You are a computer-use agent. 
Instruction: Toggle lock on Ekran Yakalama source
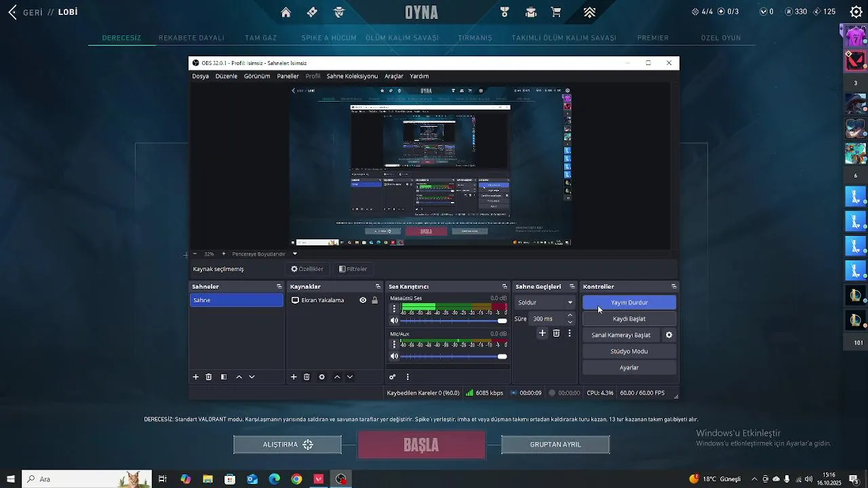click(x=374, y=300)
